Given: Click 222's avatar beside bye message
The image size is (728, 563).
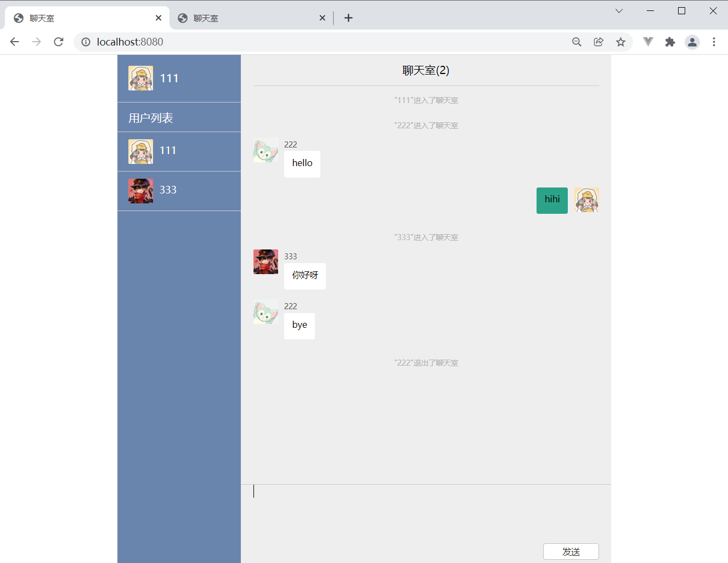Looking at the screenshot, I should (x=266, y=312).
